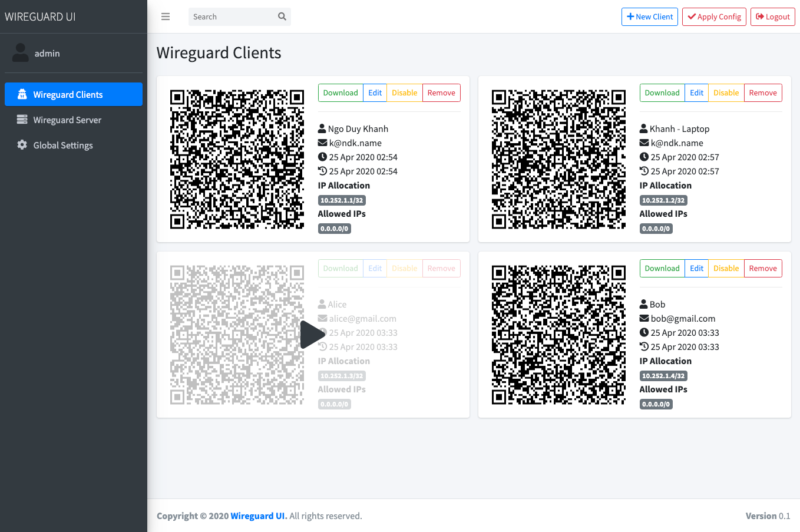Click the briefcase icon next to Wireguard Clients
Viewport: 800px width, 532px height.
point(21,94)
